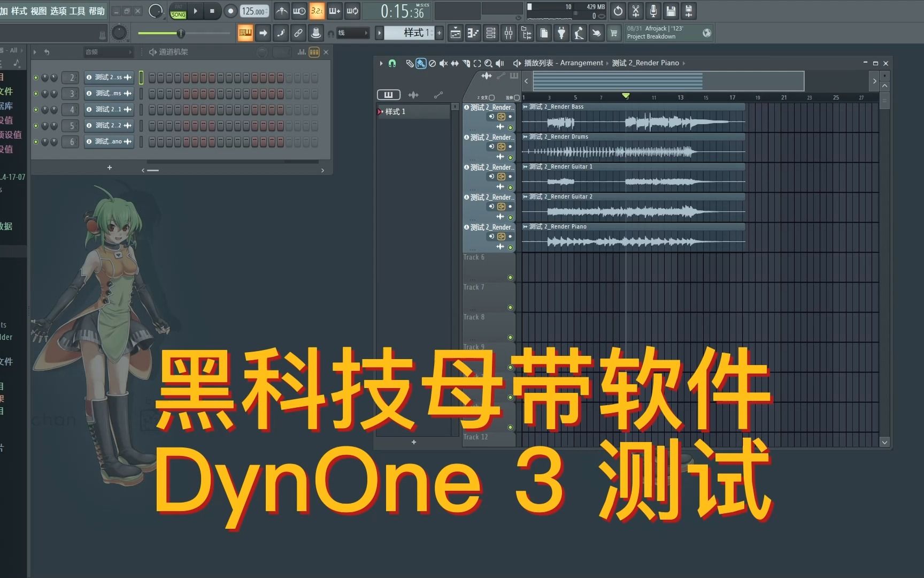
Task: Select the Zoom magnifier tool in Playlist
Action: pos(488,63)
